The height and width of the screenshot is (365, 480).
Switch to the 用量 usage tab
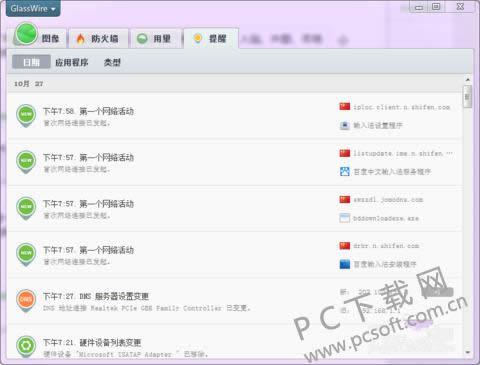[x=155, y=38]
